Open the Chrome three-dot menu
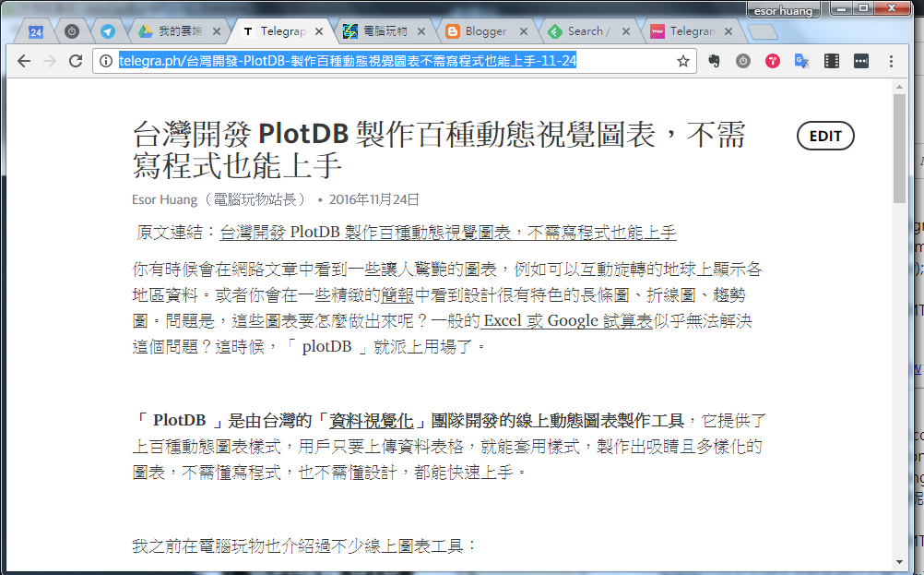 coord(891,61)
